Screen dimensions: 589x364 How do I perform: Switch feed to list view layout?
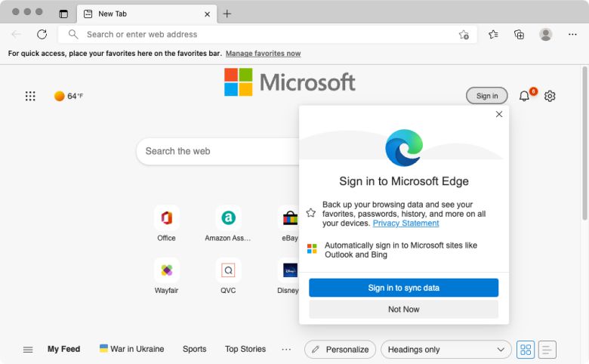coord(547,350)
